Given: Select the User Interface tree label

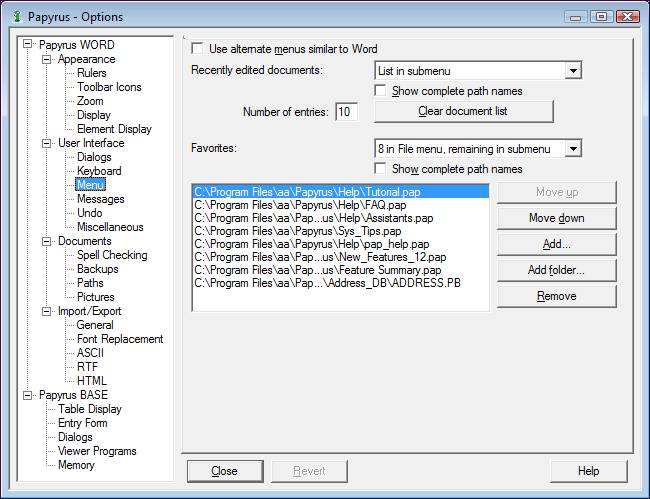Looking at the screenshot, I should click(91, 143).
